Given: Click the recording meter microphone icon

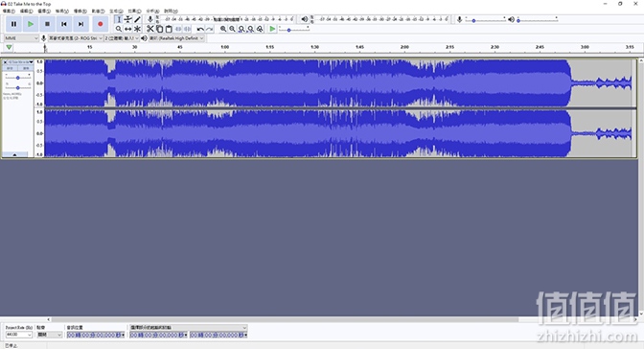Looking at the screenshot, I should click(x=150, y=19).
